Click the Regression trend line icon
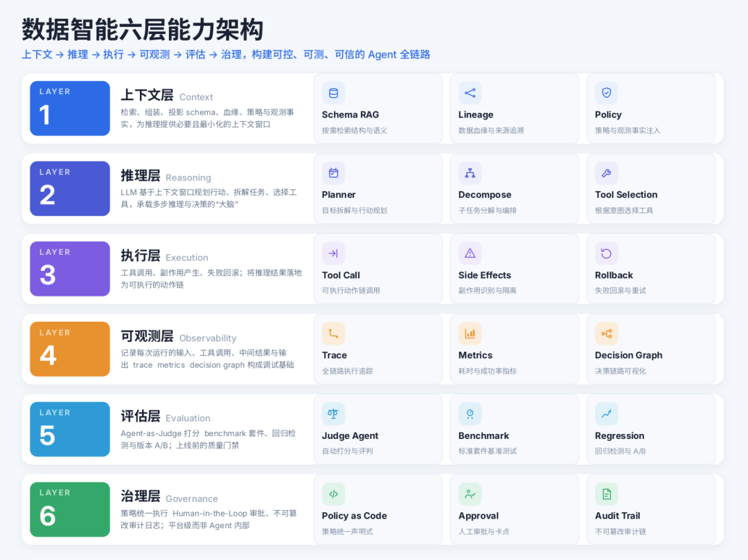748x560 pixels. point(606,414)
